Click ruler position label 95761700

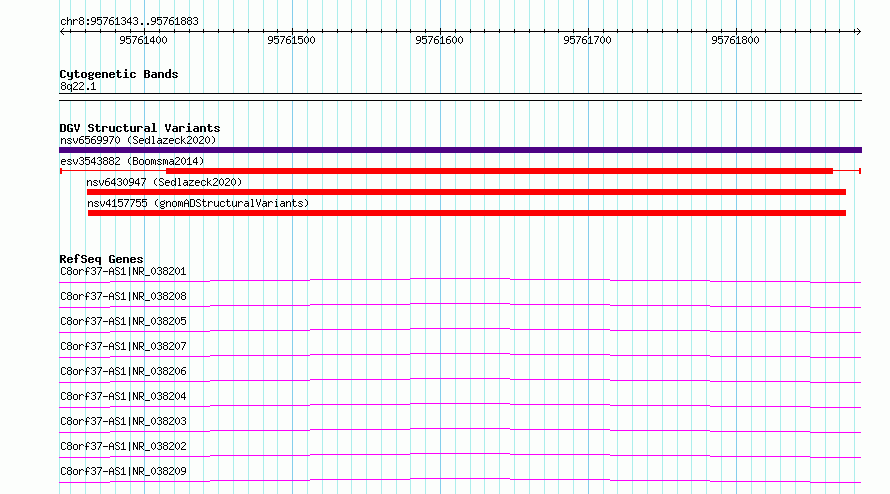tap(587, 40)
